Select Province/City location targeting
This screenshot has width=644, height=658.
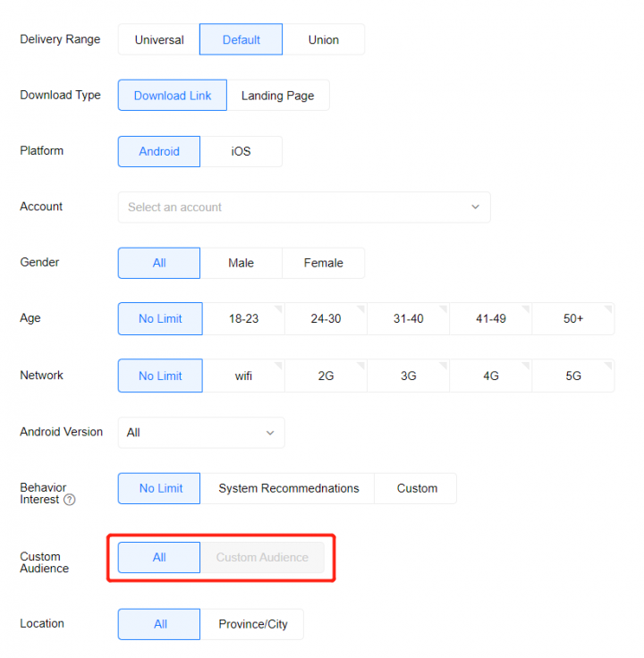tap(253, 624)
